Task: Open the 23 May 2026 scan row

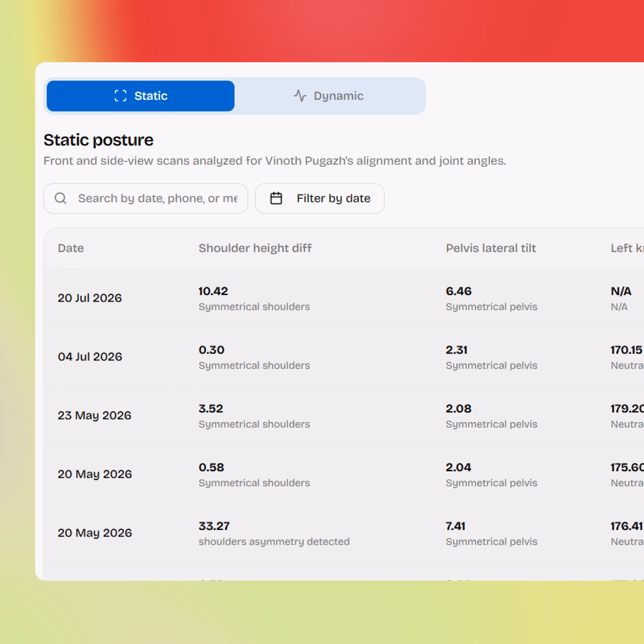Action: tap(344, 416)
